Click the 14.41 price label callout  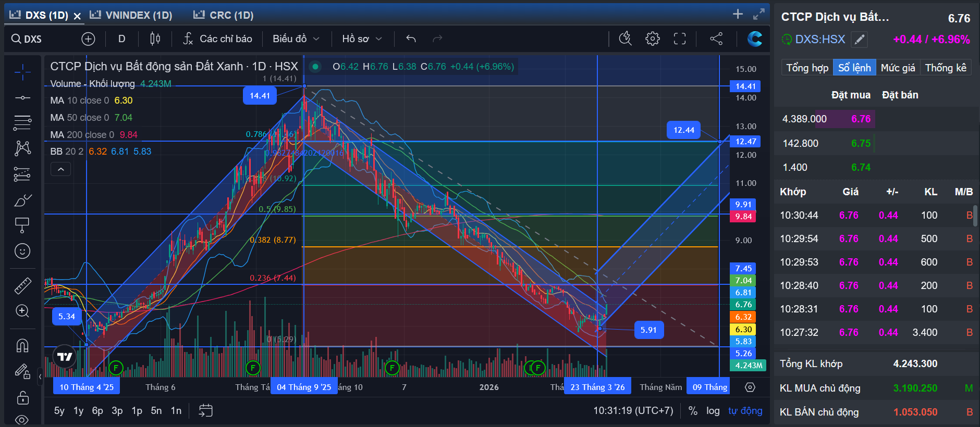[260, 95]
